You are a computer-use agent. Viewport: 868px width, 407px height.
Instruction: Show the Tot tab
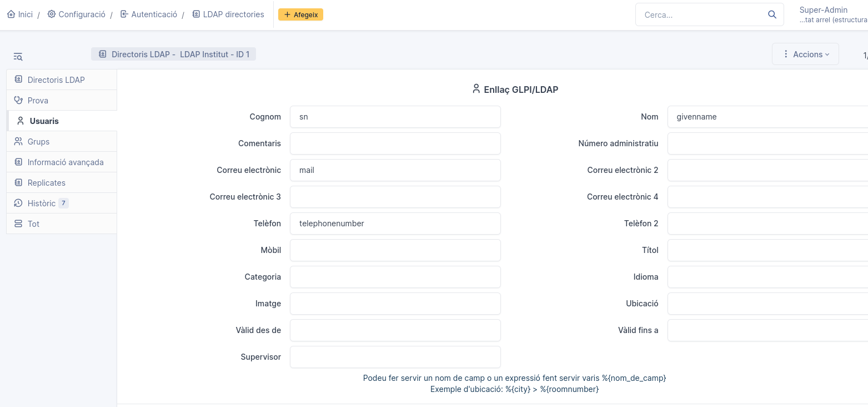tap(62, 224)
